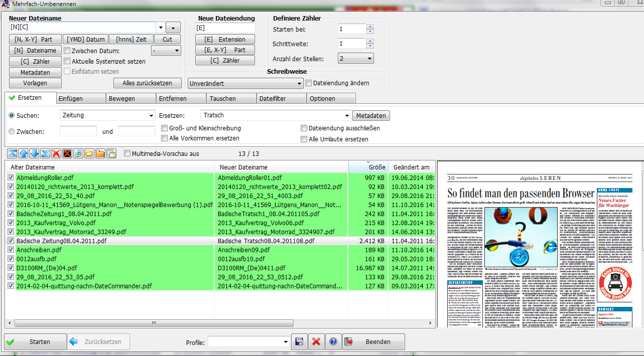The image size is (644, 356).
Task: Click the move-to-bottom arrow icon
Action: 45,153
